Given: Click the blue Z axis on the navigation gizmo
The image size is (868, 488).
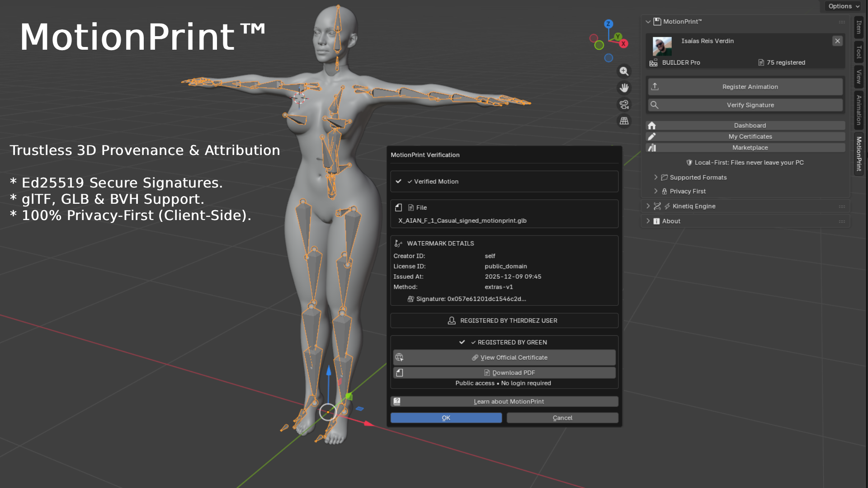Looking at the screenshot, I should tap(608, 23).
